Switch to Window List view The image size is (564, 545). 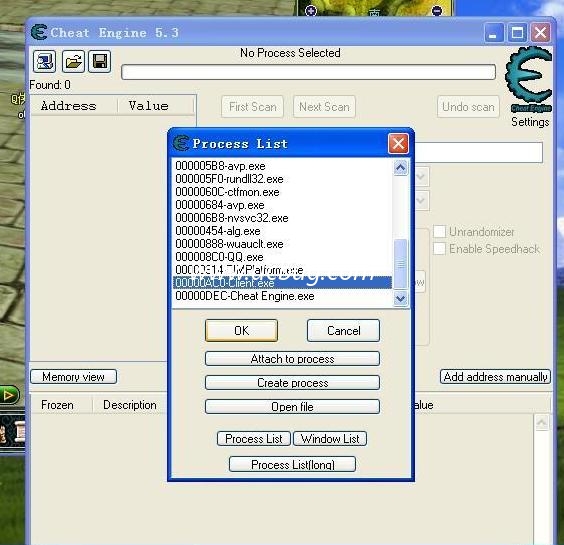(x=330, y=439)
